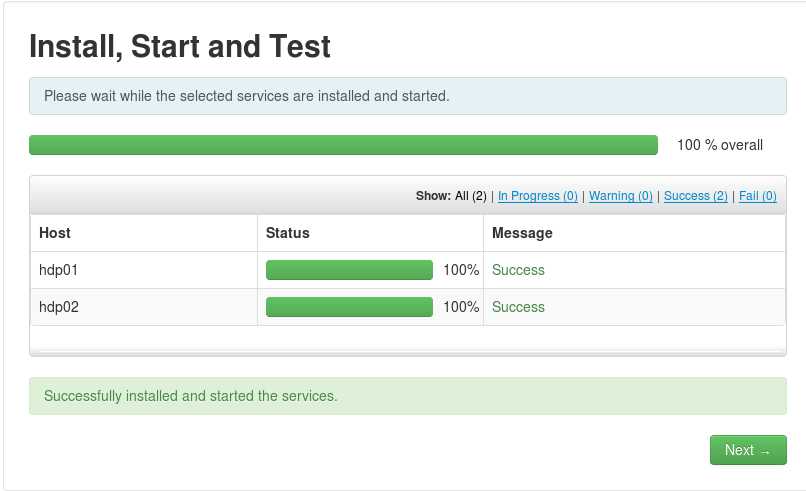Viewport: 806px width, 491px height.
Task: Filter hosts by Warning (0)
Action: point(620,196)
